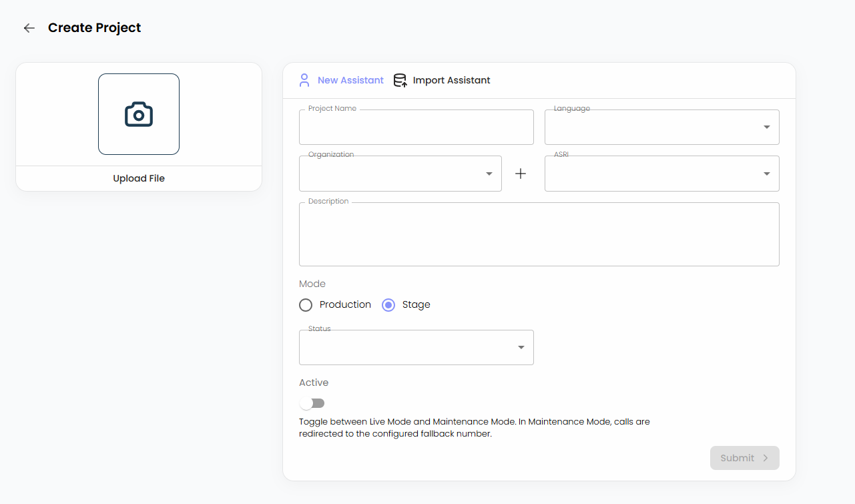Focus the Project Name input field
The width and height of the screenshot is (855, 504).
pyautogui.click(x=416, y=127)
